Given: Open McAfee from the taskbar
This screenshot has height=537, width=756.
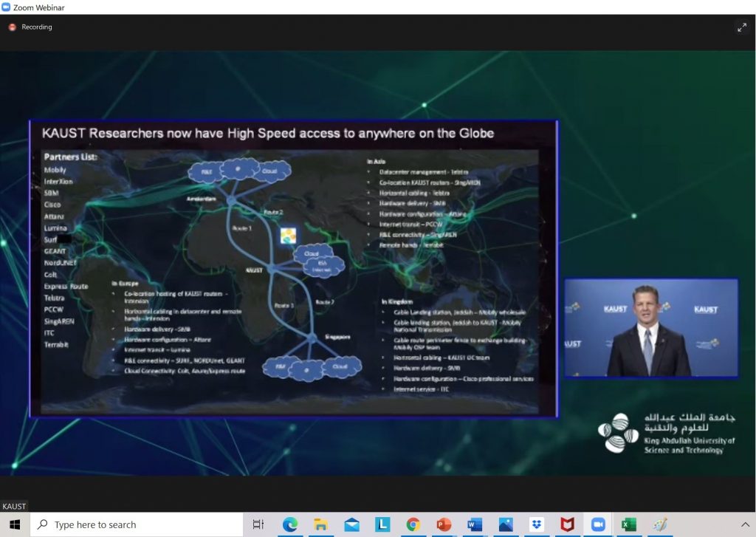Looking at the screenshot, I should (568, 524).
